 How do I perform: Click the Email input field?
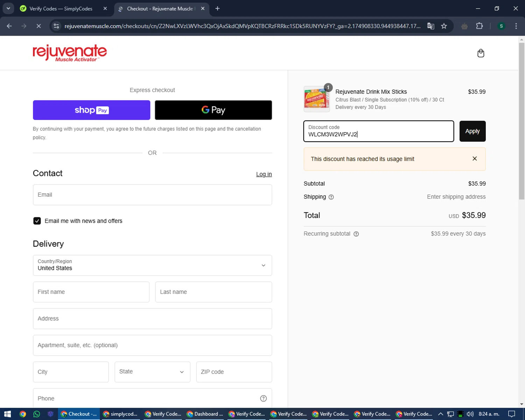[152, 195]
